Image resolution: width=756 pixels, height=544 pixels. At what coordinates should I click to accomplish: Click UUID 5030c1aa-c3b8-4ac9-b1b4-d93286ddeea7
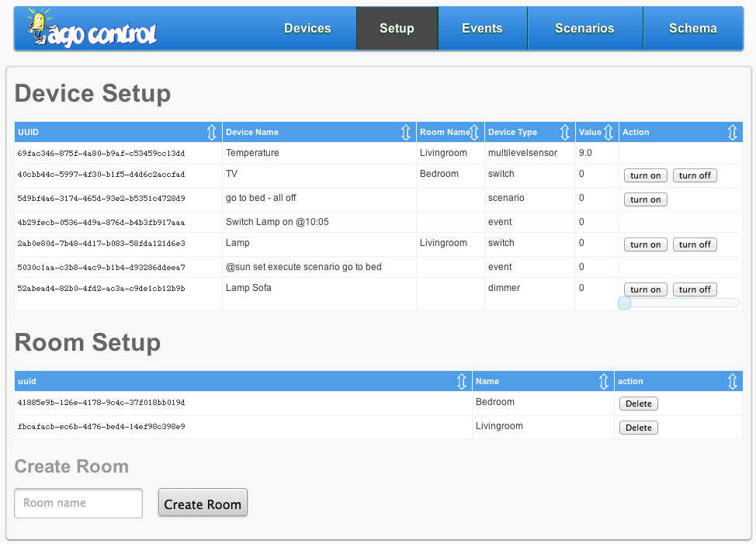click(101, 267)
